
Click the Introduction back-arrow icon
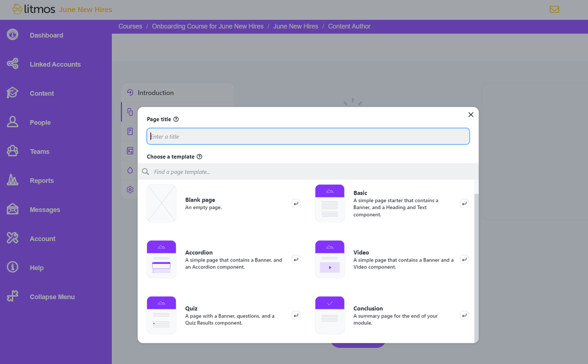point(130,92)
